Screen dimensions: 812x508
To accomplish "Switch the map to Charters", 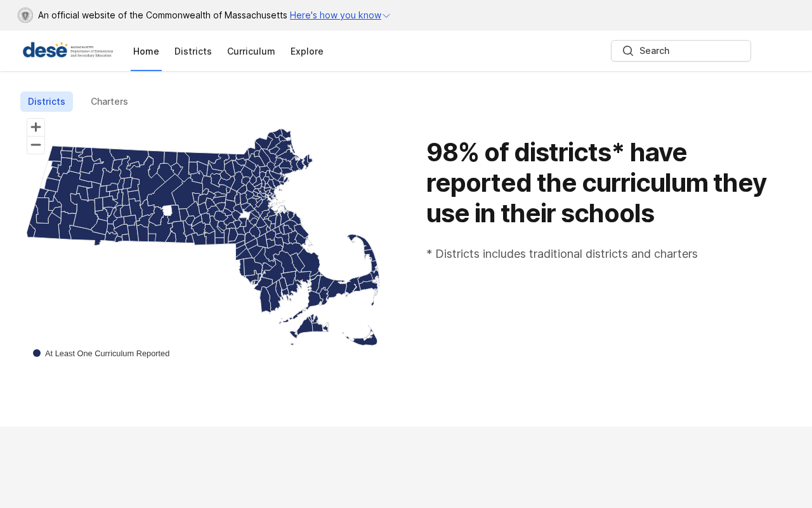I will point(109,102).
